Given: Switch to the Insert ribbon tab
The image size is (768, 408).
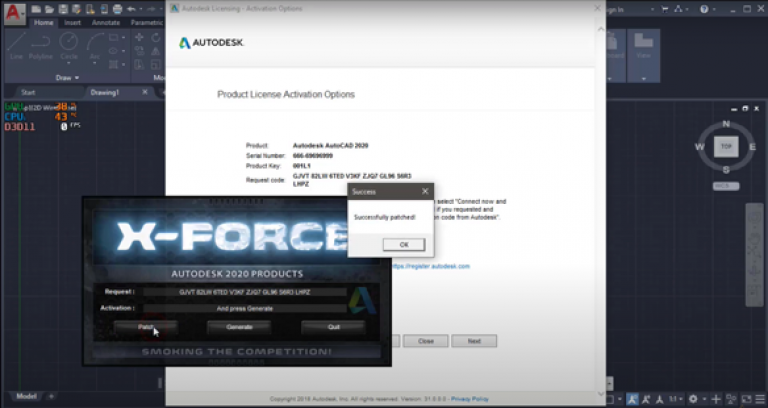Looking at the screenshot, I should 72,23.
